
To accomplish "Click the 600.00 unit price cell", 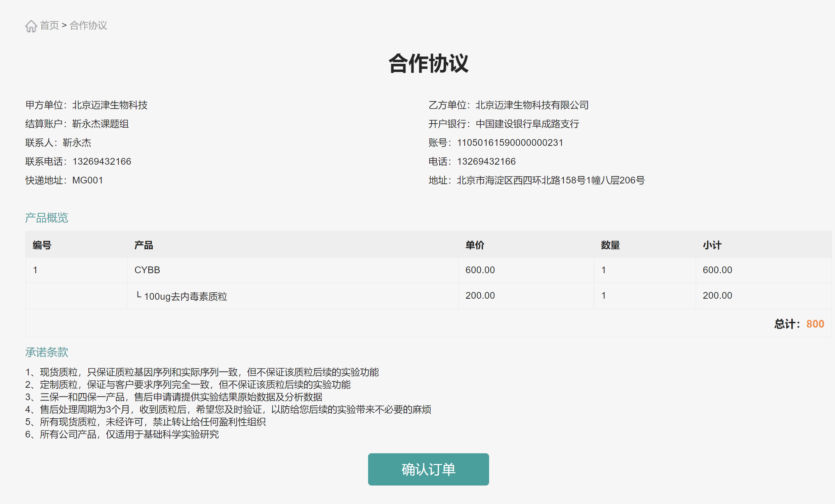I will [x=480, y=270].
